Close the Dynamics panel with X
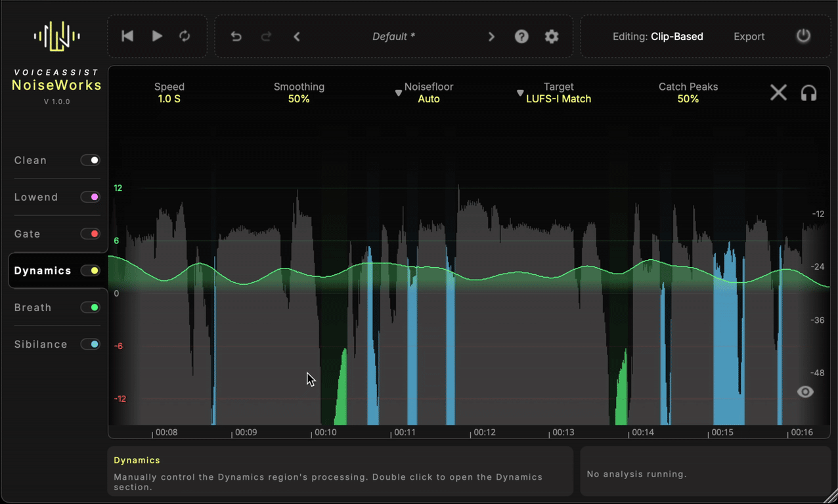This screenshot has height=504, width=838. pos(778,93)
